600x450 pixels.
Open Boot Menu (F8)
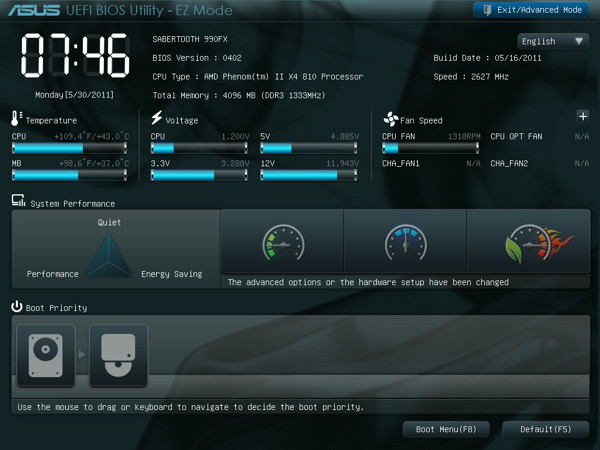tap(446, 429)
